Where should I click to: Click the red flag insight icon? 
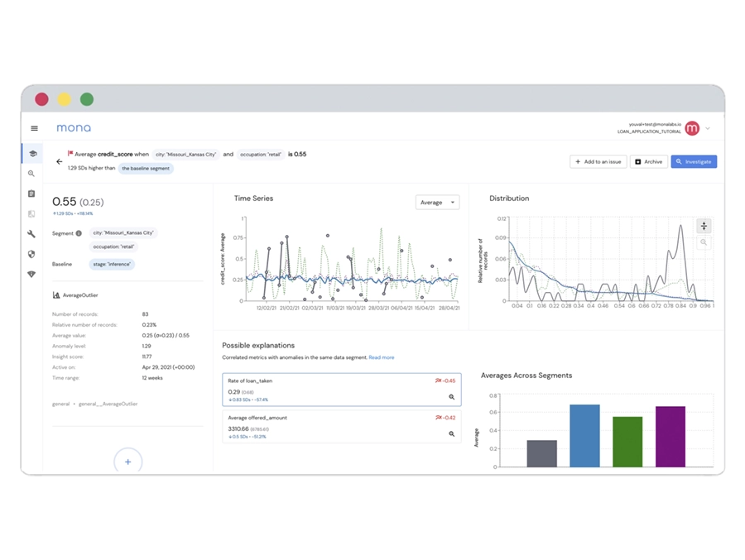[x=70, y=153]
